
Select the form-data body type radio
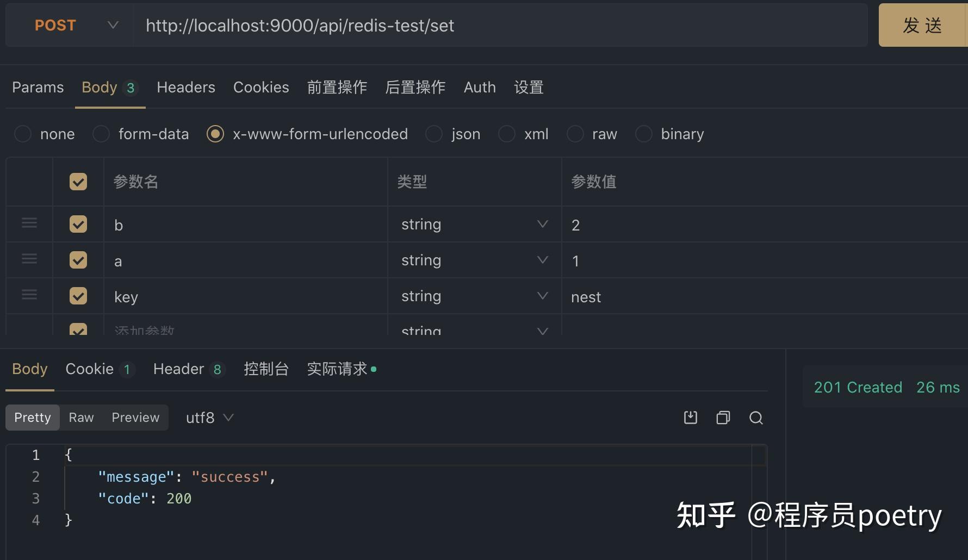101,134
